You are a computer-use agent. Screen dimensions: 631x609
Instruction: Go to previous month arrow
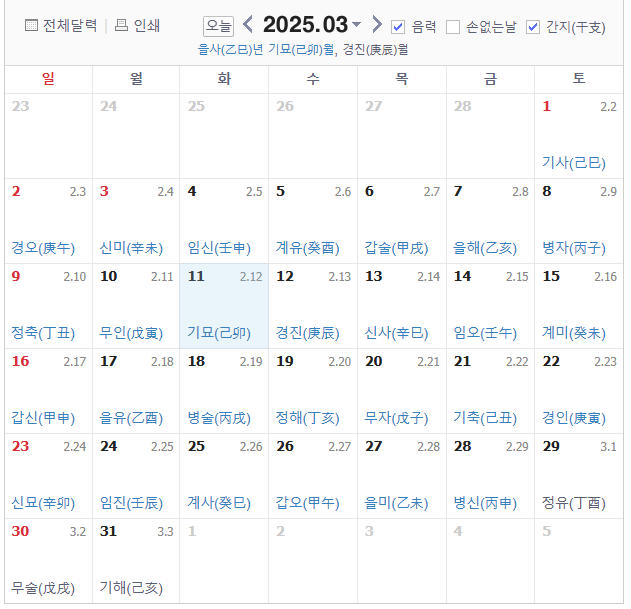tap(248, 25)
